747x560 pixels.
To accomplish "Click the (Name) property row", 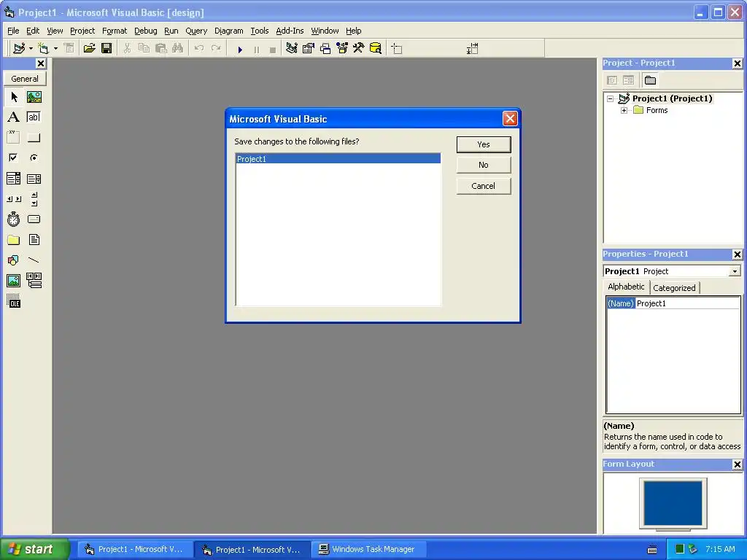I will (673, 303).
